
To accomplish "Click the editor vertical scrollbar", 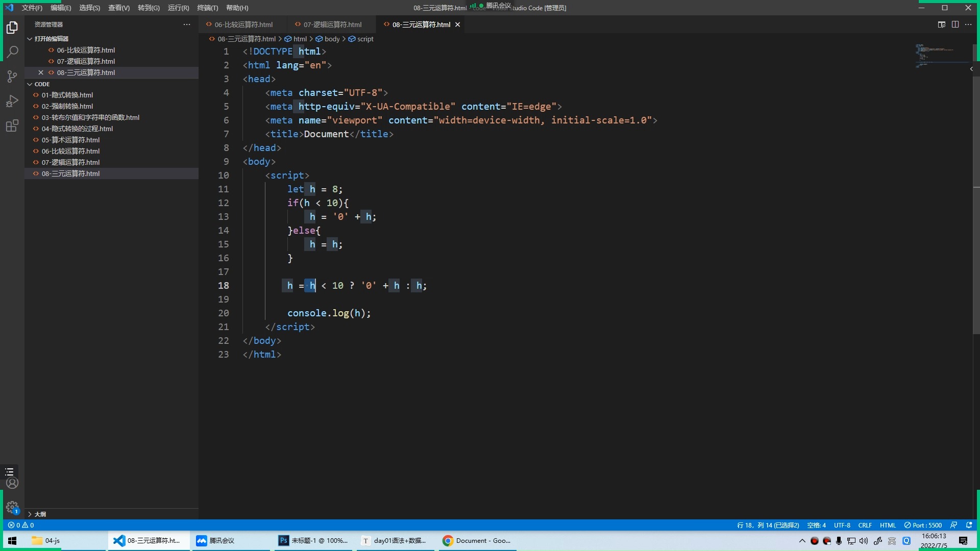I will pyautogui.click(x=976, y=189).
